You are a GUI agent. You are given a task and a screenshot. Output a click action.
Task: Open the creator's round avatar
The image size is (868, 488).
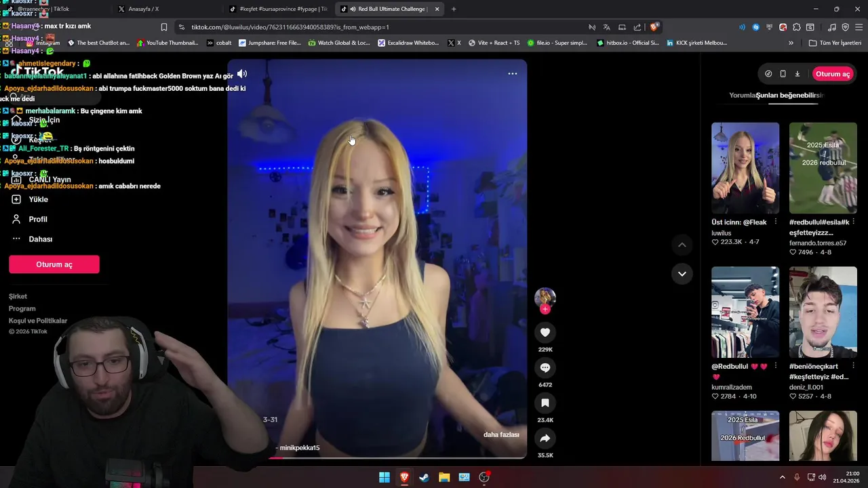pyautogui.click(x=545, y=298)
